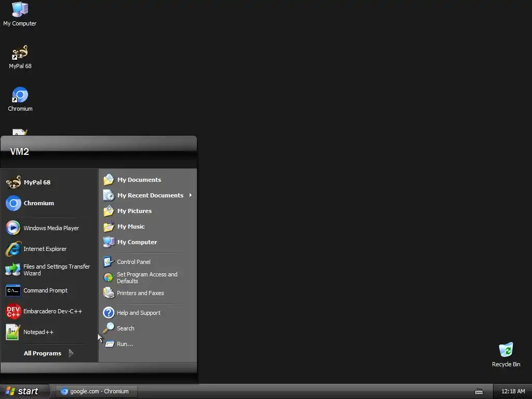Open My Computer icon in Start menu
Image resolution: width=532 pixels, height=399 pixels.
coord(109,242)
